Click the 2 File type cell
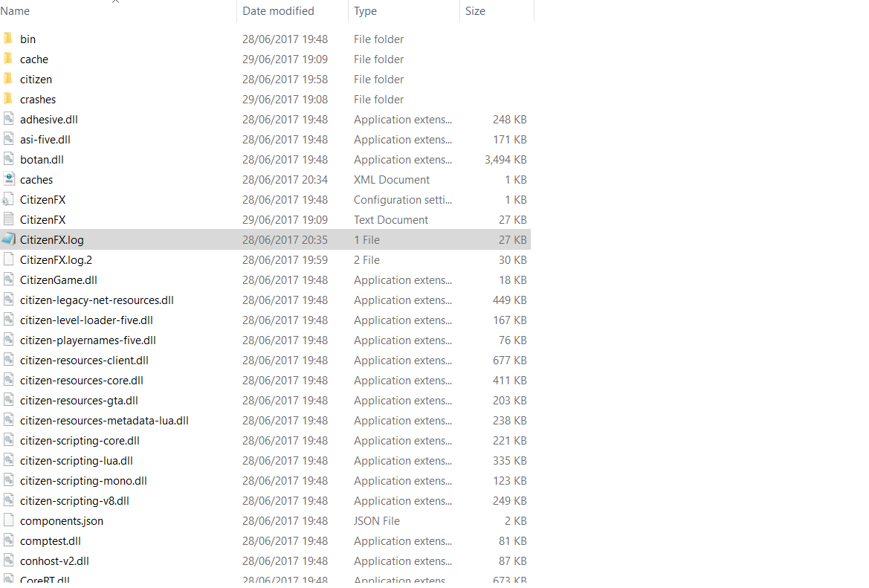869x588 pixels. [x=366, y=259]
